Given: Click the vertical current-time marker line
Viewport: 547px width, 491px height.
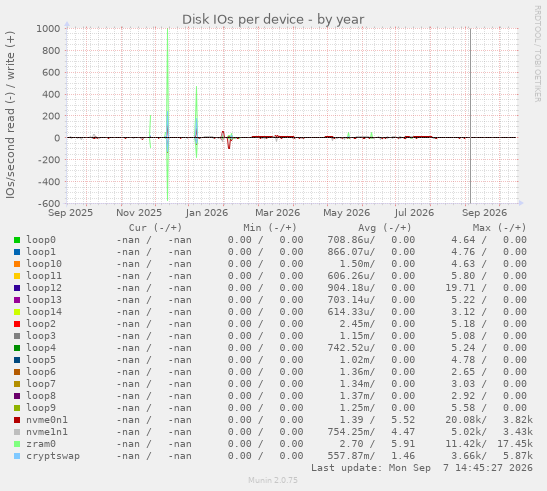Looking at the screenshot, I should click(470, 116).
